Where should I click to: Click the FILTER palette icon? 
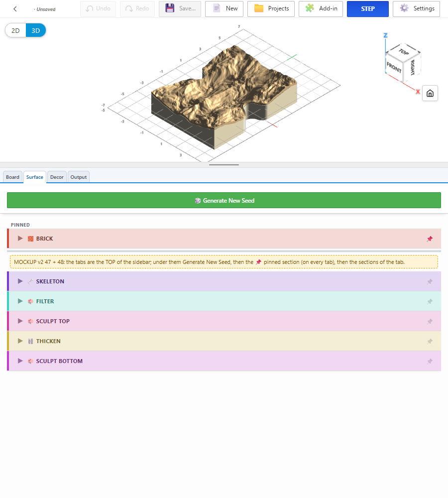[x=30, y=301]
